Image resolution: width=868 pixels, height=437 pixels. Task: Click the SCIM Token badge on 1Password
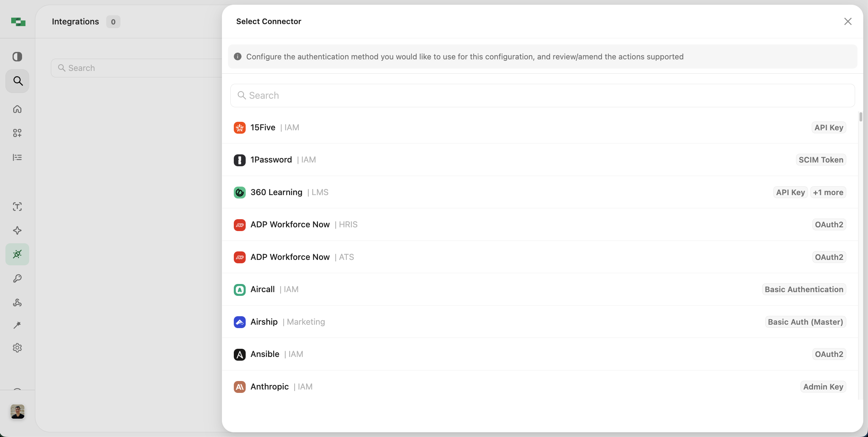pos(820,160)
